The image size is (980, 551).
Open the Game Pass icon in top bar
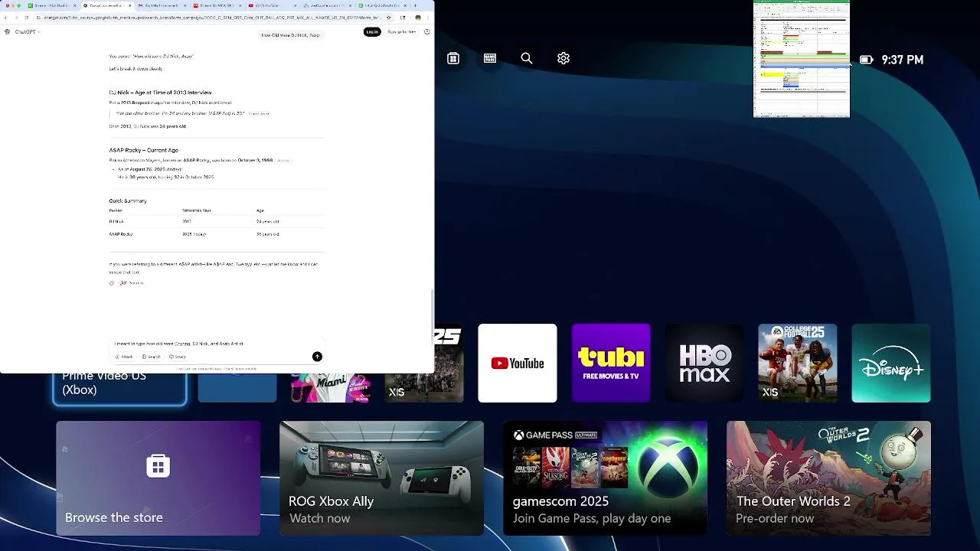(490, 58)
